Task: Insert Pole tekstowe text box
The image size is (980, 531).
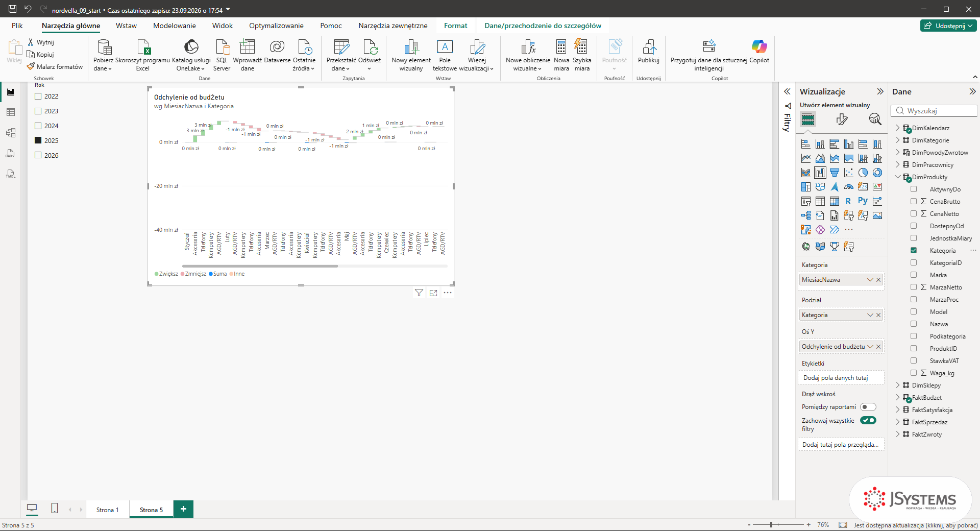Action: coord(445,55)
